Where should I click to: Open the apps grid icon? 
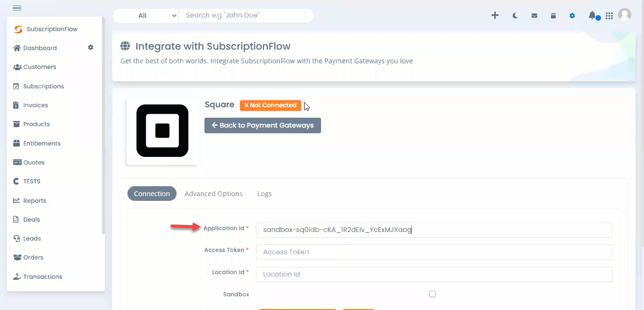609,16
